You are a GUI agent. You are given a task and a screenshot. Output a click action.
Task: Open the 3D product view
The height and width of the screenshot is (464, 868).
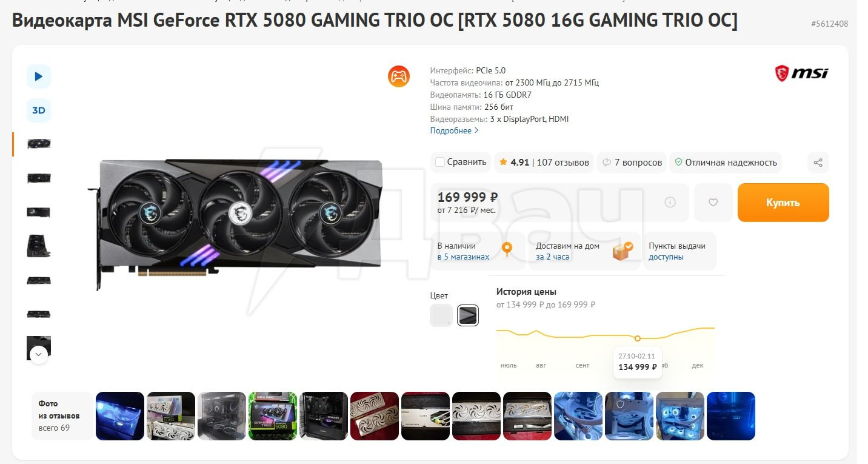pos(39,110)
